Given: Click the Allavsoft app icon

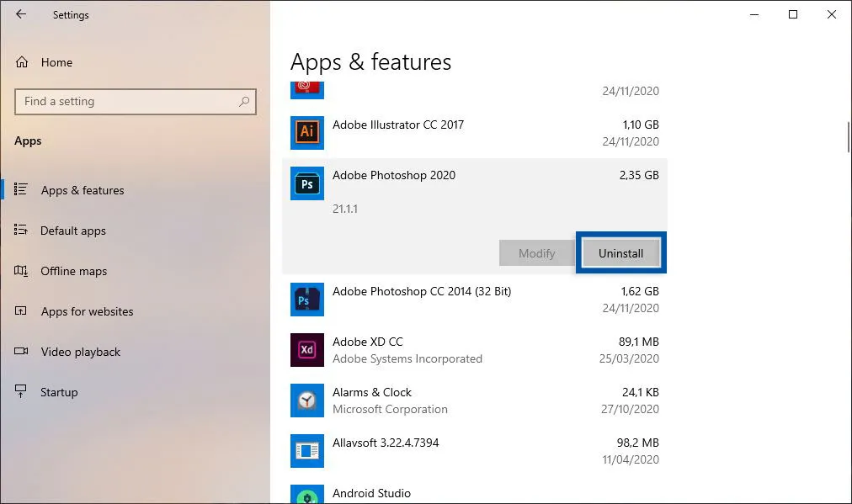Looking at the screenshot, I should (x=306, y=451).
